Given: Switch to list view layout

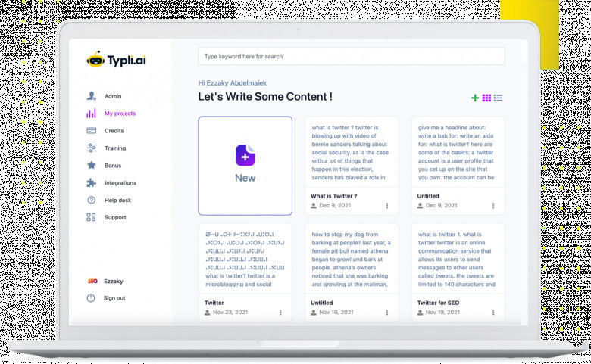Looking at the screenshot, I should point(498,98).
